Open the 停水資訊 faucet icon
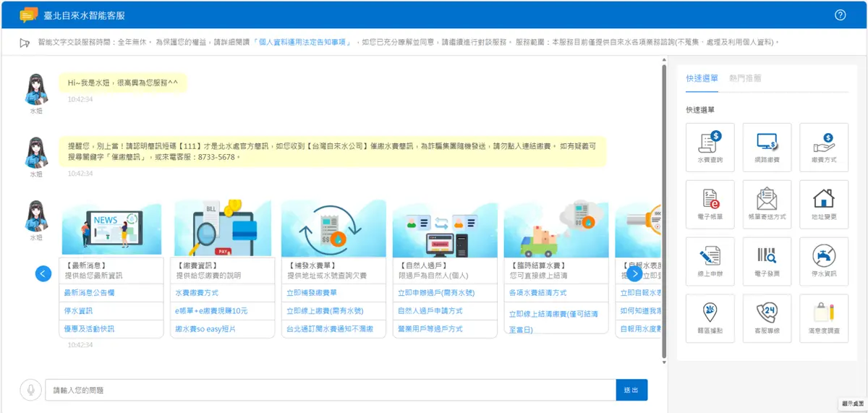 tap(824, 261)
